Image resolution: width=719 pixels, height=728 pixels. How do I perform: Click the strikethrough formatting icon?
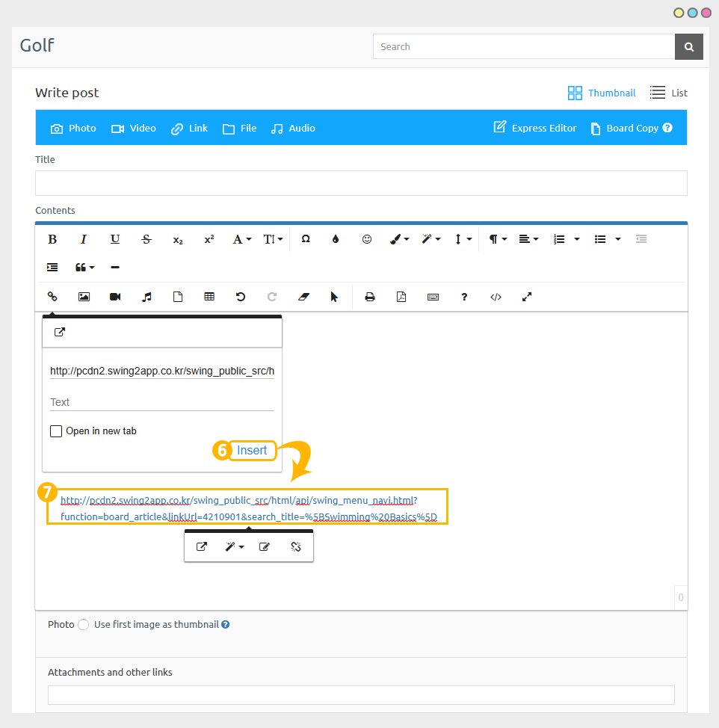tap(146, 239)
